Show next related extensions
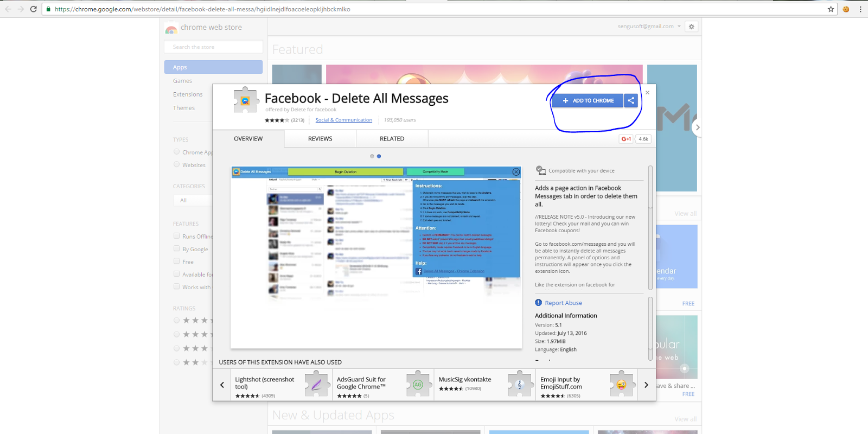868x434 pixels. tap(646, 385)
